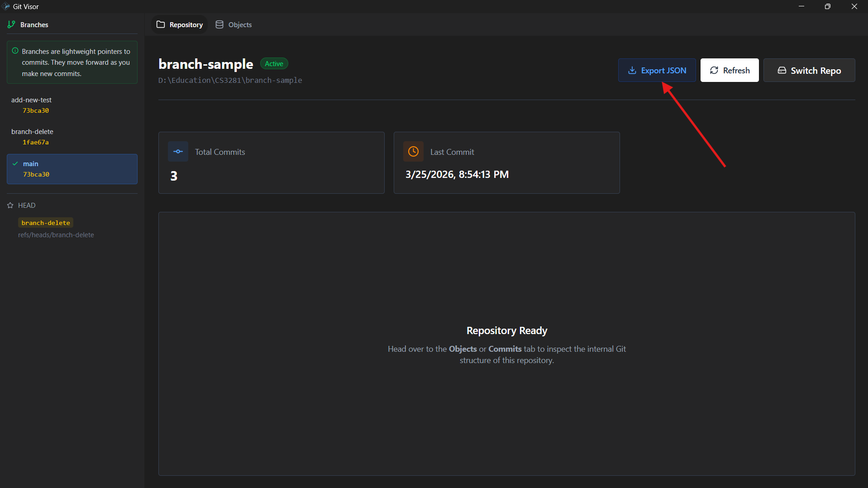This screenshot has width=868, height=488.
Task: Click the commit node icon beside Total Commits
Action: 178,152
